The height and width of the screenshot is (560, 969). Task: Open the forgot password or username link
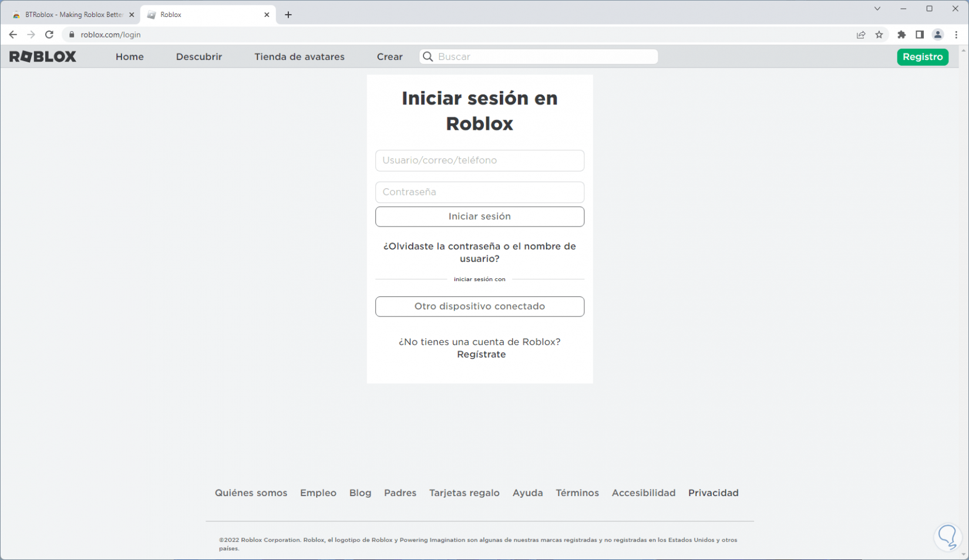coord(480,252)
